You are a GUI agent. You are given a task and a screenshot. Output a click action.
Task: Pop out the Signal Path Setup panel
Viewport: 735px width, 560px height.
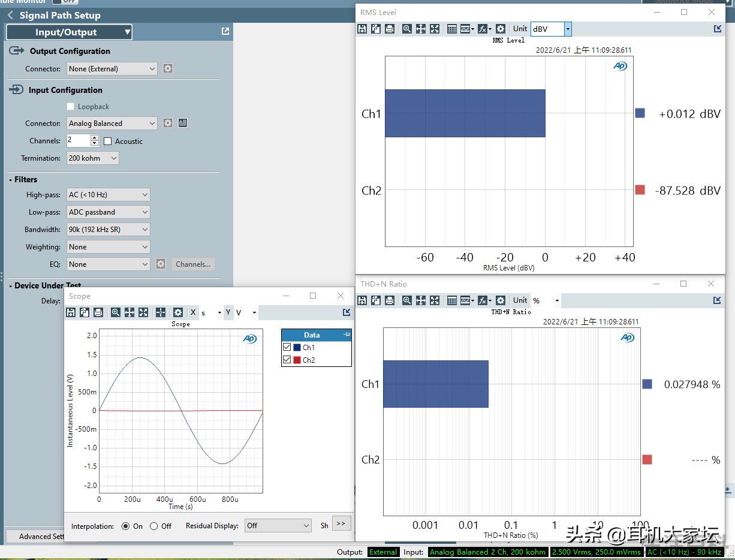click(225, 31)
